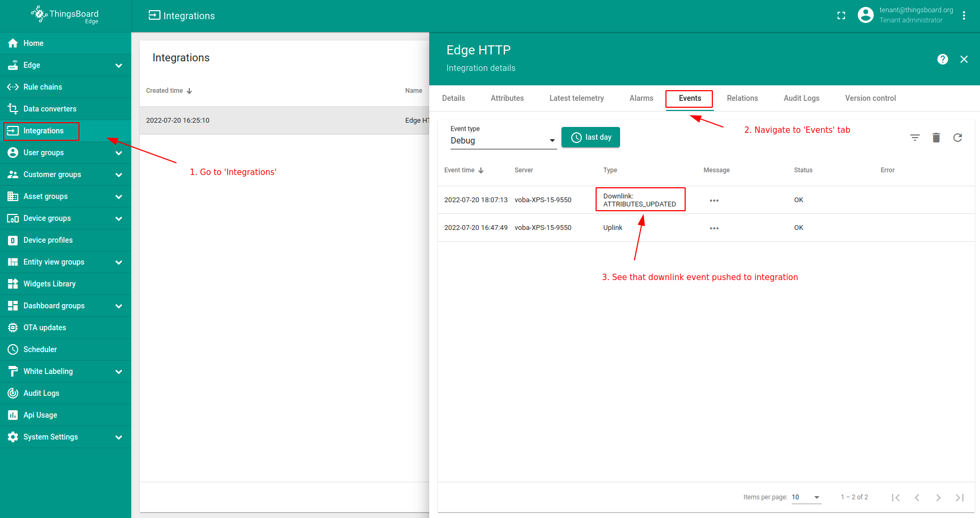
Task: Toggle fullscreen mode icon
Action: (841, 15)
